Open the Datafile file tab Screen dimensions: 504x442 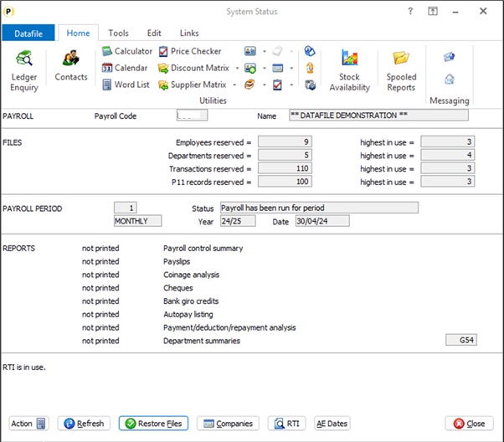[x=28, y=33]
